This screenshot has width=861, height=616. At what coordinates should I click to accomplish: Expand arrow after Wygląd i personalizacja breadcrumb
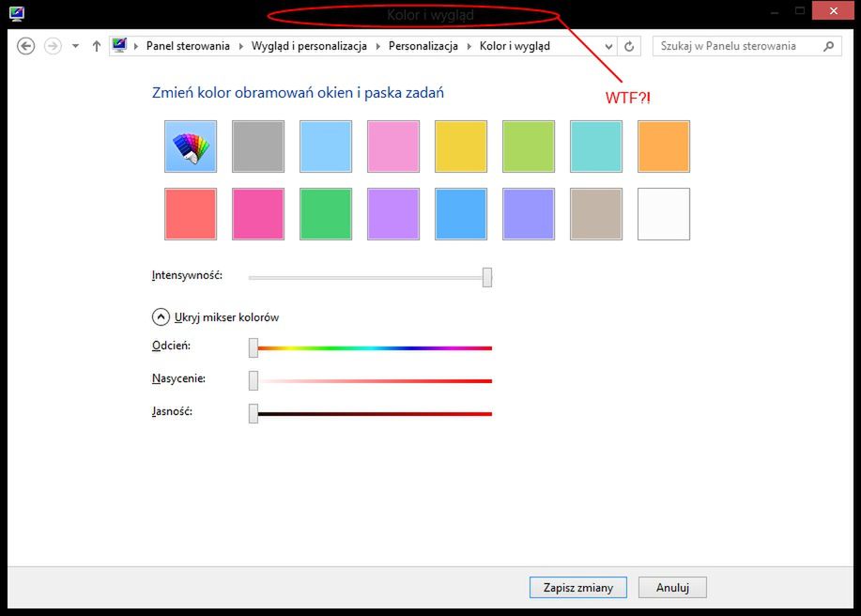tap(377, 46)
